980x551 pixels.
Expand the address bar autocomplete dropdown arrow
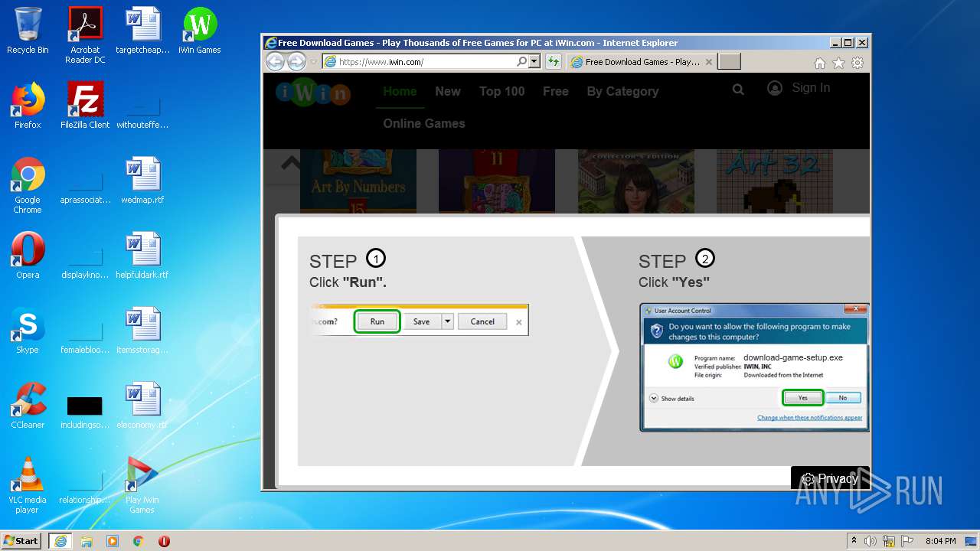click(x=534, y=62)
